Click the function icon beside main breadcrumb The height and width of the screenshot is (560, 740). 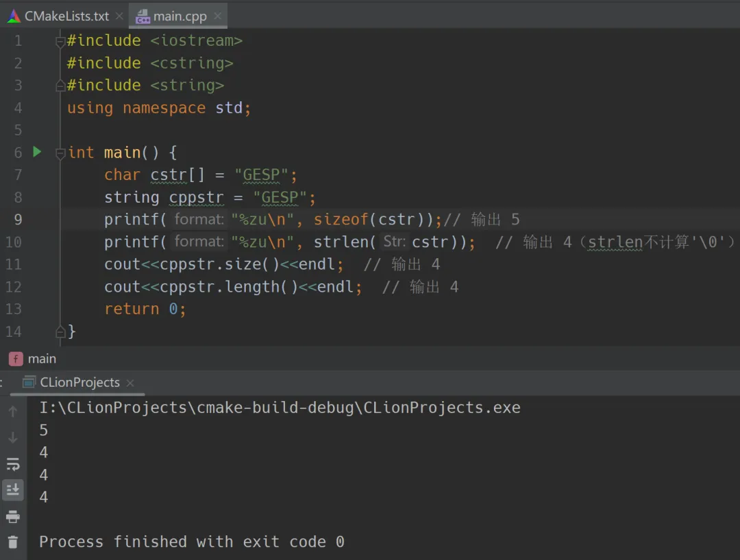point(16,359)
